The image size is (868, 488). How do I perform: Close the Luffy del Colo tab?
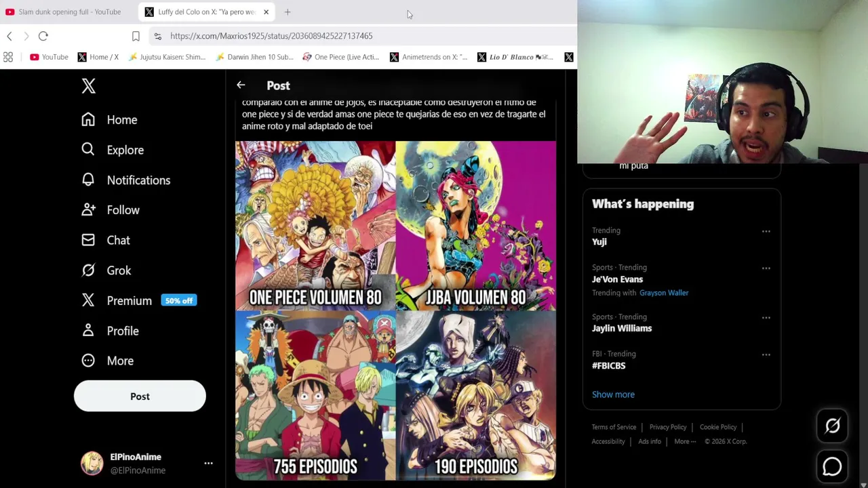click(x=266, y=12)
